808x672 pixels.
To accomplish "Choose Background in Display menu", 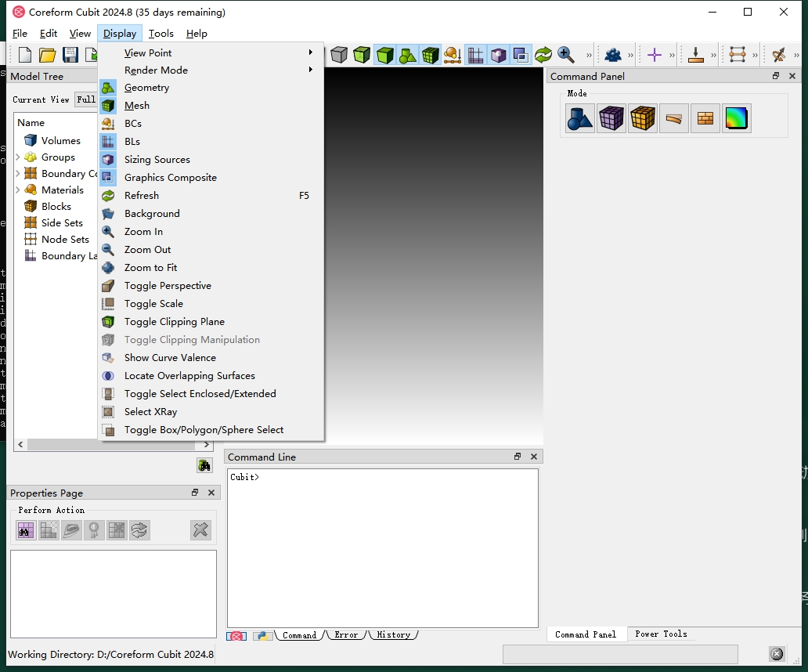I will click(211, 213).
